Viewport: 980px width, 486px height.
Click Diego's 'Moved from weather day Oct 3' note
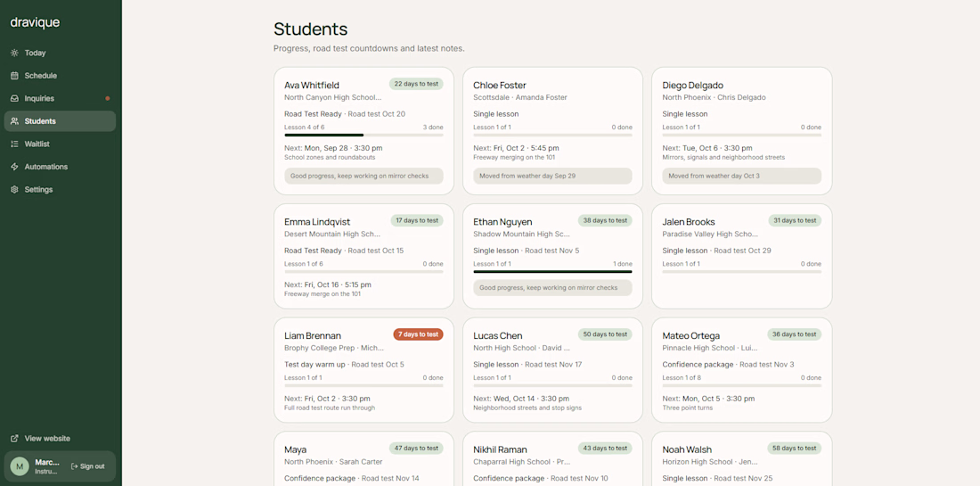[x=742, y=176]
